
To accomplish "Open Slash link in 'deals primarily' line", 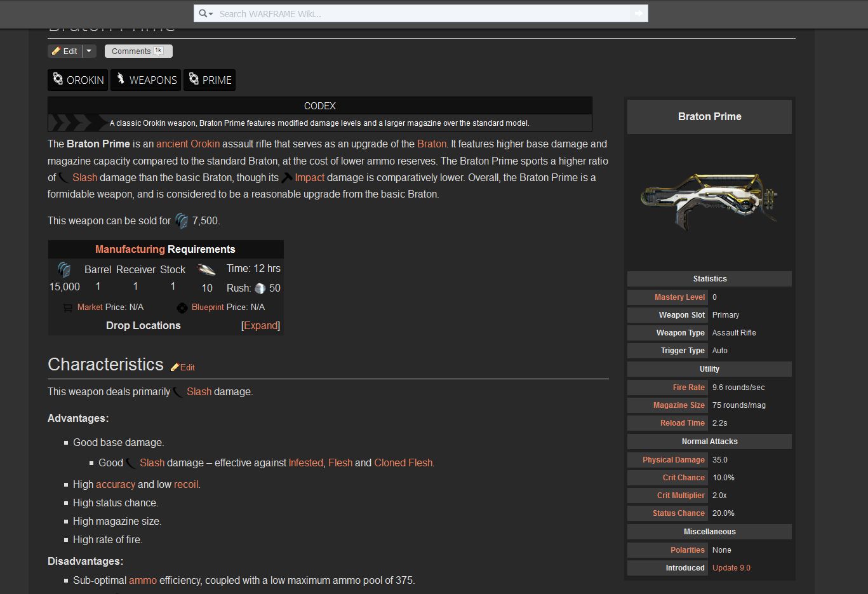I will pyautogui.click(x=199, y=392).
